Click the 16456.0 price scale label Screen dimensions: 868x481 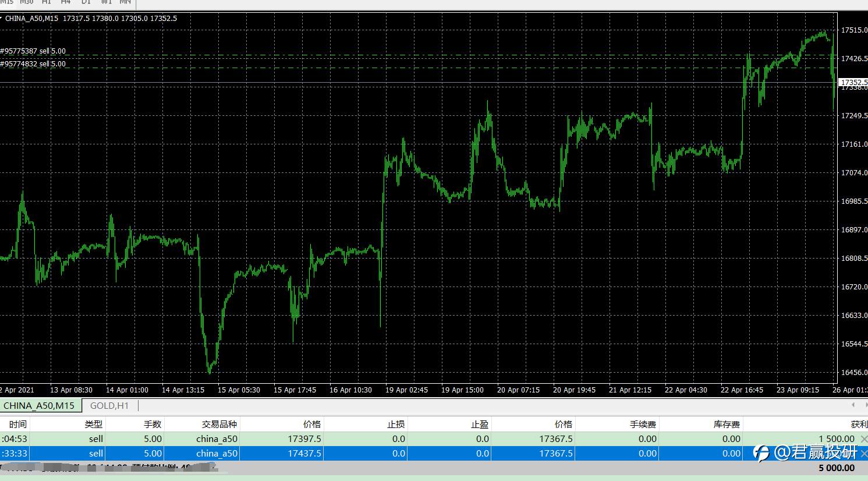coord(854,373)
